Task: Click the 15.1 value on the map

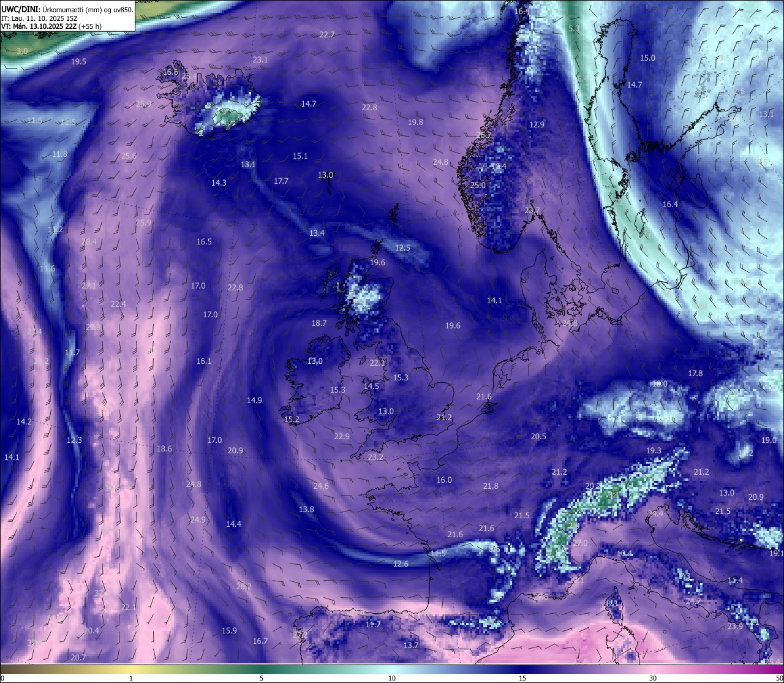Action: 300,157
